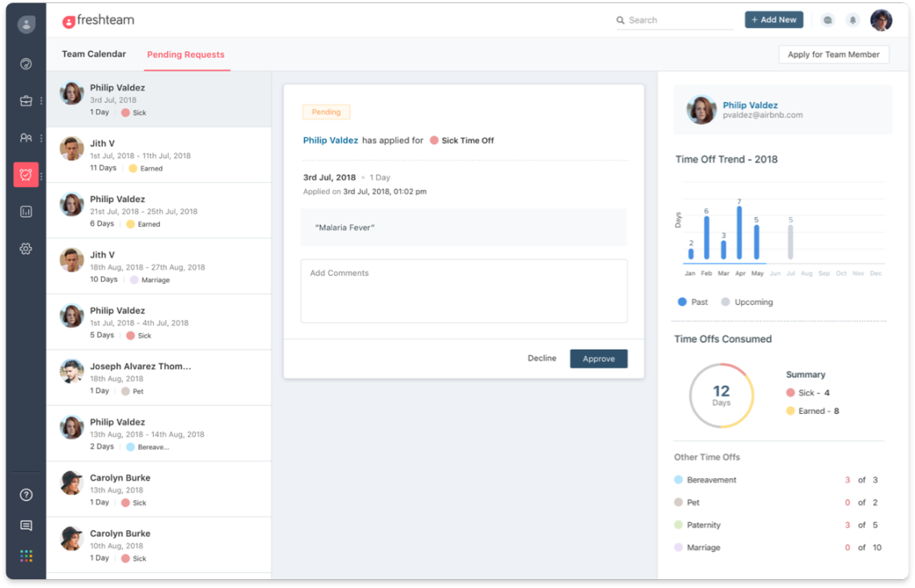Decline the pending sick leave request
This screenshot has width=915, height=588.
(x=542, y=358)
